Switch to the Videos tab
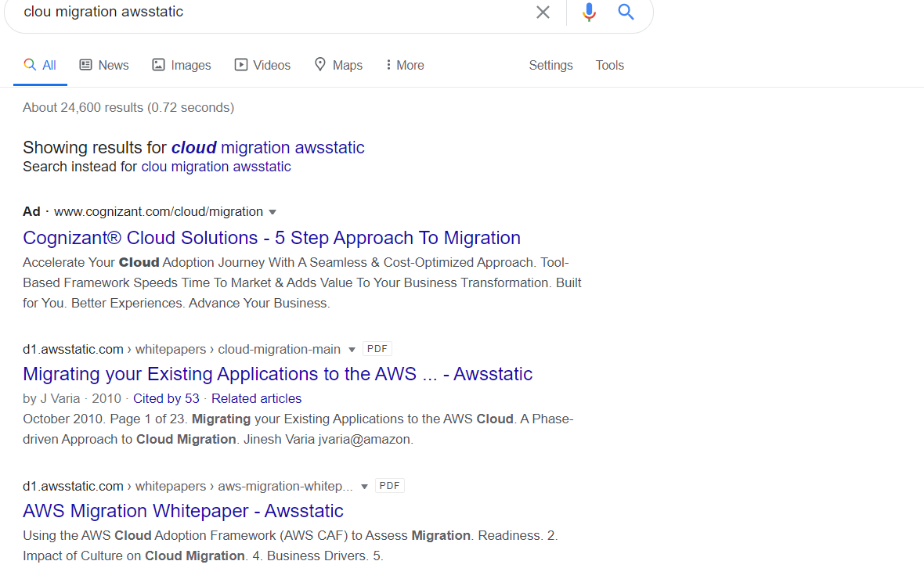The width and height of the screenshot is (924, 579). (263, 65)
